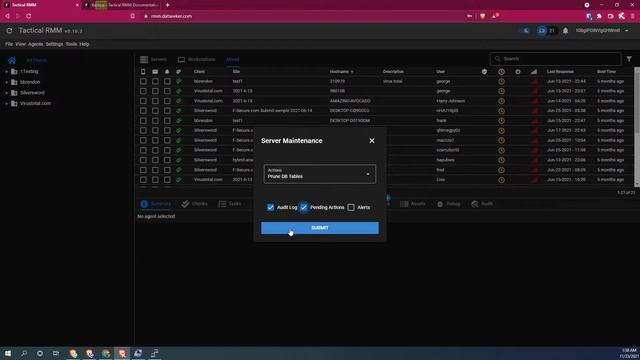Screen dimensions: 640x360
Task: Open the Assets tab in the lower panel
Action: 413,204
